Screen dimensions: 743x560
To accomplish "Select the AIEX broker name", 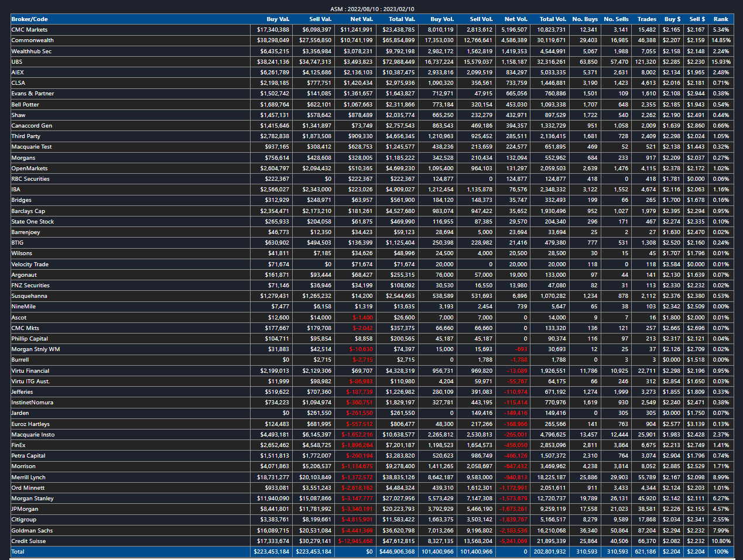I will (x=18, y=73).
